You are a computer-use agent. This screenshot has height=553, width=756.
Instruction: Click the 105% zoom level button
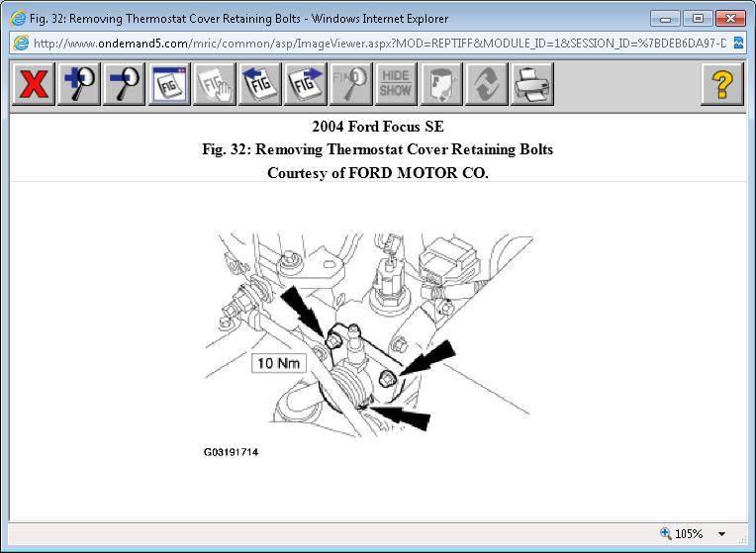(682, 534)
